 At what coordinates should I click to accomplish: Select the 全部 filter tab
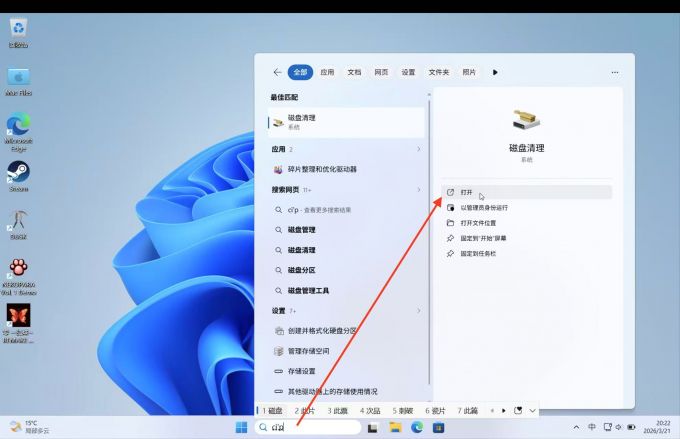(x=300, y=72)
